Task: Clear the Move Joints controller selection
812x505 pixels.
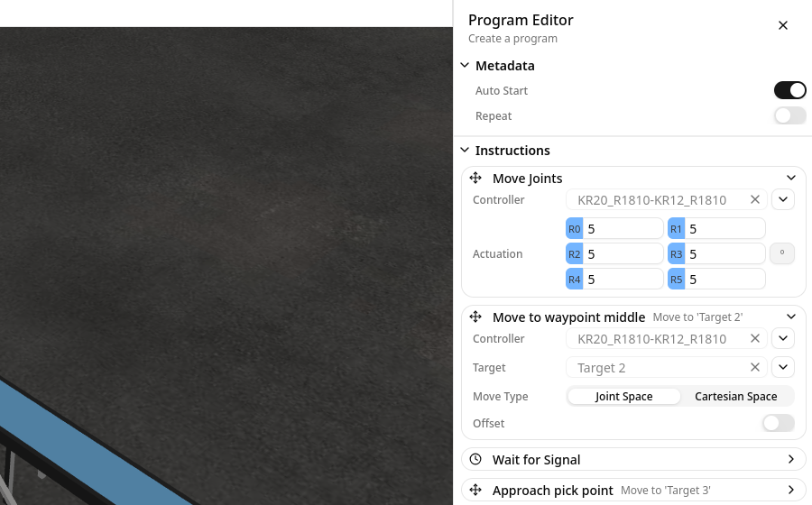Action: pos(755,200)
